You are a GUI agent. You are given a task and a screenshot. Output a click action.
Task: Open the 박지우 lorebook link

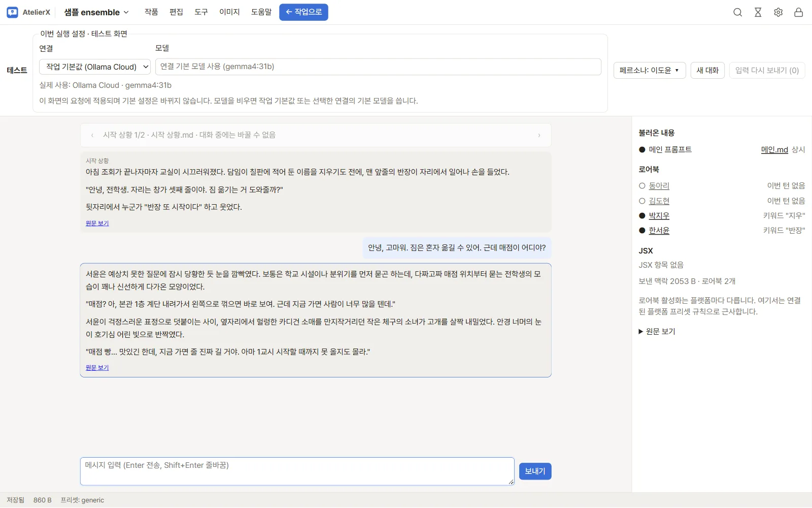click(659, 216)
